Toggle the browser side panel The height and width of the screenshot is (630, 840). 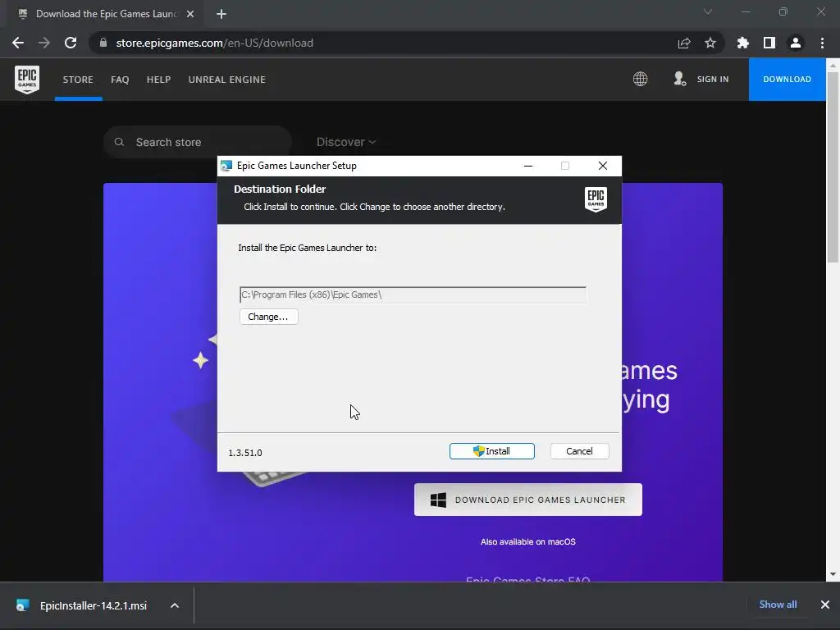click(769, 43)
